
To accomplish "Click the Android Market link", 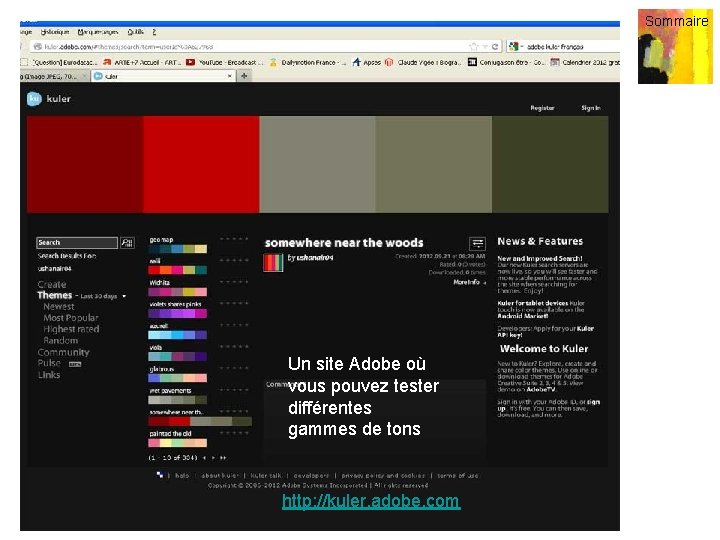I will 523,316.
